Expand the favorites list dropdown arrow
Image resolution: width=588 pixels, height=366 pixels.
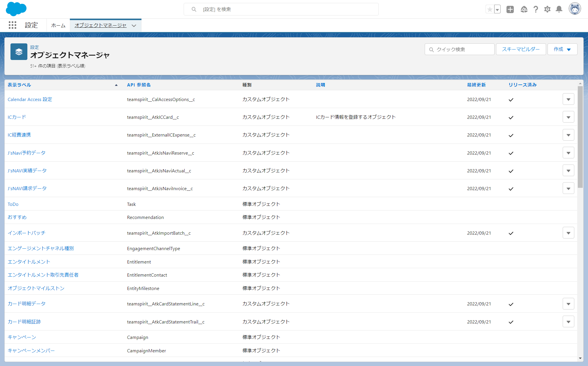click(x=497, y=9)
